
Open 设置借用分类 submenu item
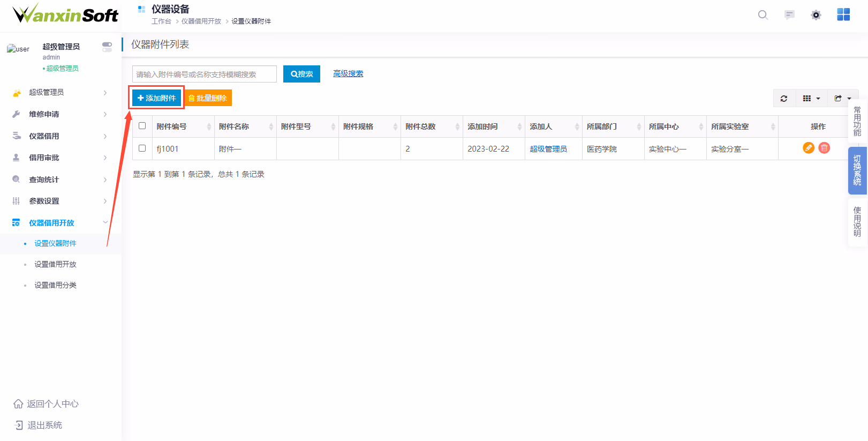55,285
